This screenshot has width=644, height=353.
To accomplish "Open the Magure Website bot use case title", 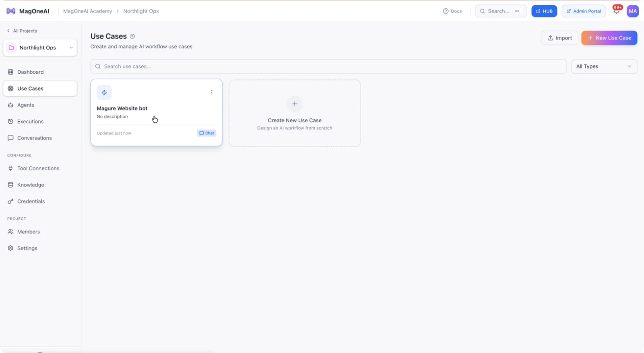I will click(x=122, y=108).
